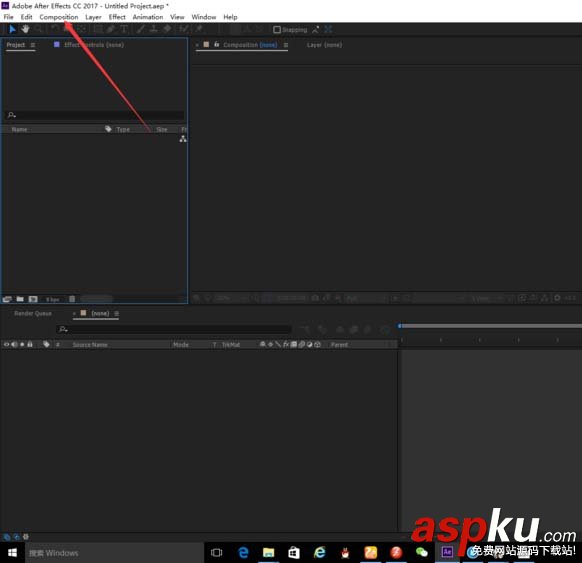This screenshot has width=582, height=563.
Task: Open the timeline panel options menu
Action: pyautogui.click(x=117, y=314)
